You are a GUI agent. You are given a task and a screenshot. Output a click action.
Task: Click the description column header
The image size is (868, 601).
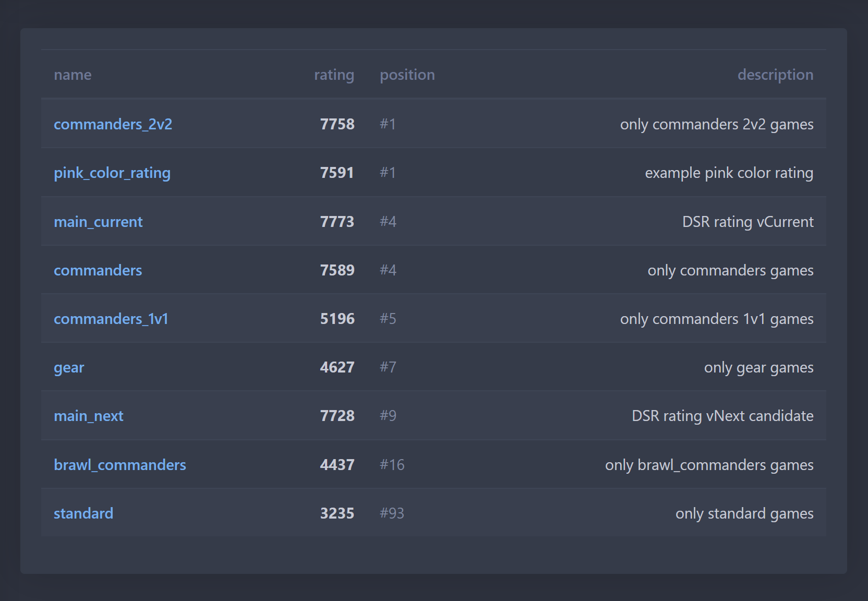775,75
